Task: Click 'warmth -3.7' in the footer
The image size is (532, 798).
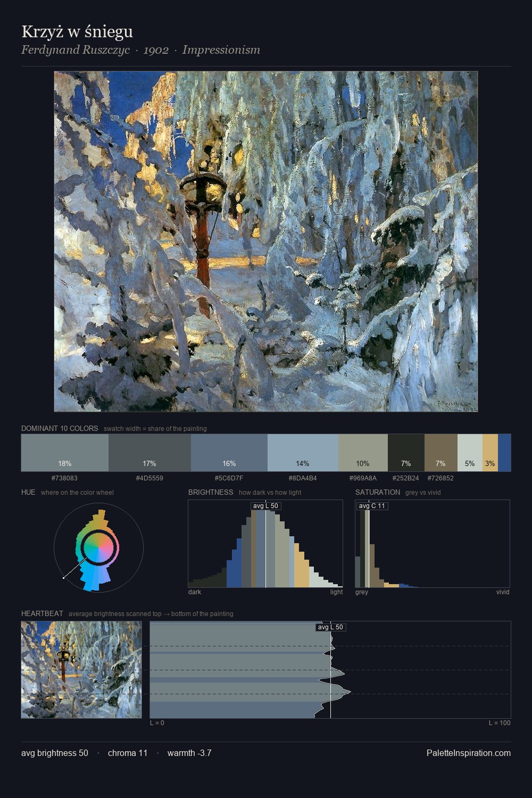Action: click(189, 753)
